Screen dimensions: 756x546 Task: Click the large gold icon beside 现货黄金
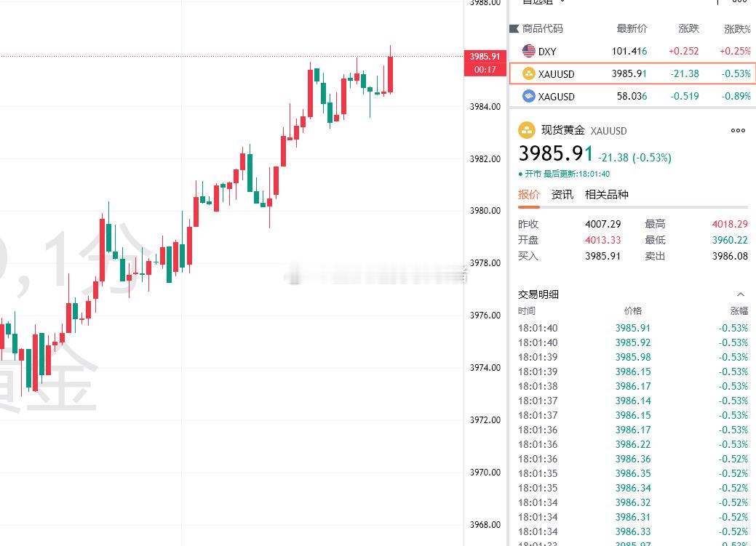coord(527,130)
